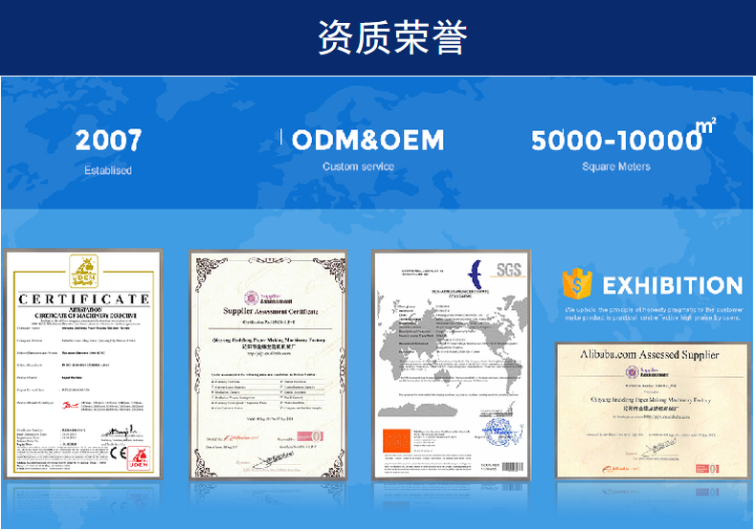Click the gold dollar shield Exhibition icon

[577, 284]
